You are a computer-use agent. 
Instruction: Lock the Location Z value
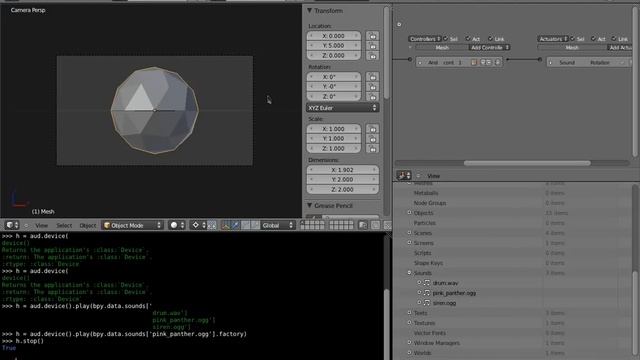(x=372, y=56)
